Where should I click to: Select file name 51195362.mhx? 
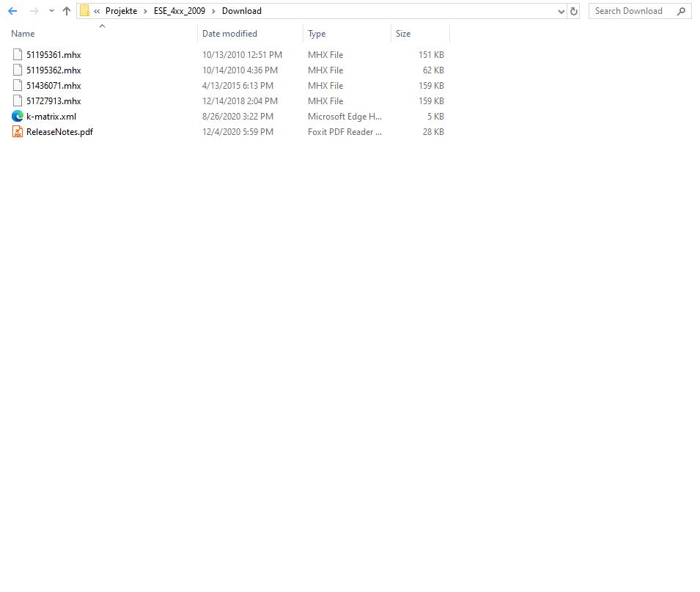tap(54, 70)
